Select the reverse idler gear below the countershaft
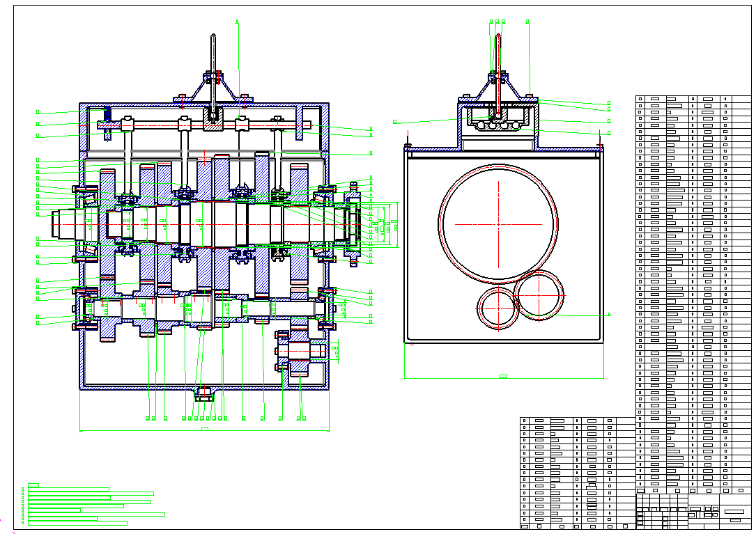 click(x=300, y=352)
